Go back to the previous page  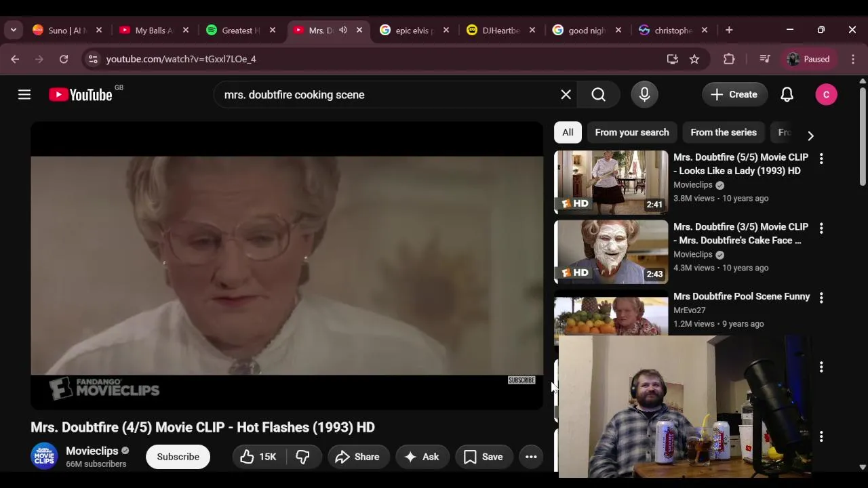[15, 59]
